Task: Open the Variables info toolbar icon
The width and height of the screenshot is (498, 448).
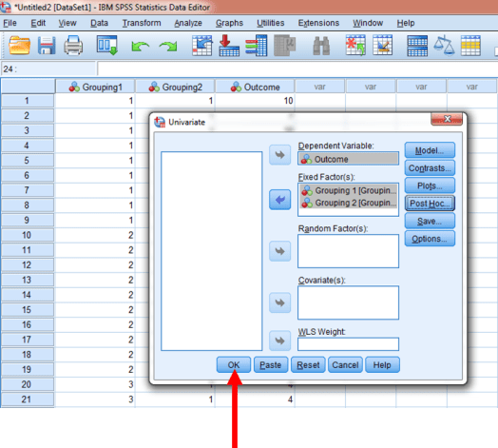Action: (x=257, y=45)
